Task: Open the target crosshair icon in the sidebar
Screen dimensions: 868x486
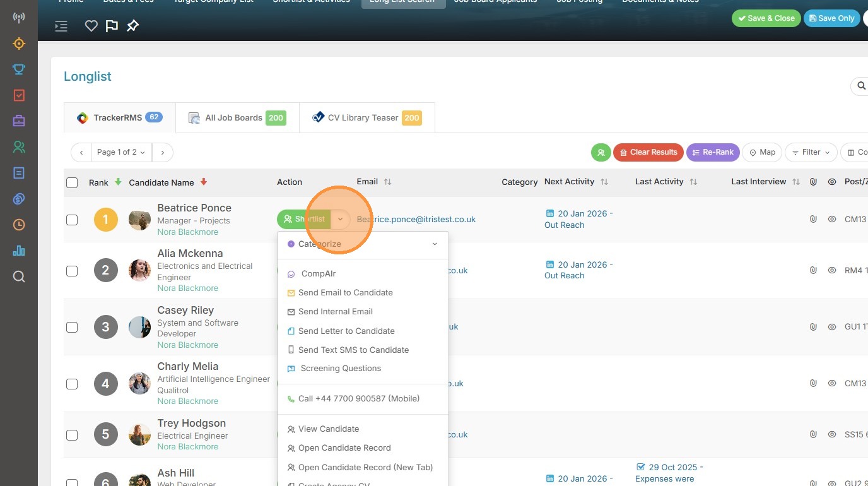Action: [19, 44]
